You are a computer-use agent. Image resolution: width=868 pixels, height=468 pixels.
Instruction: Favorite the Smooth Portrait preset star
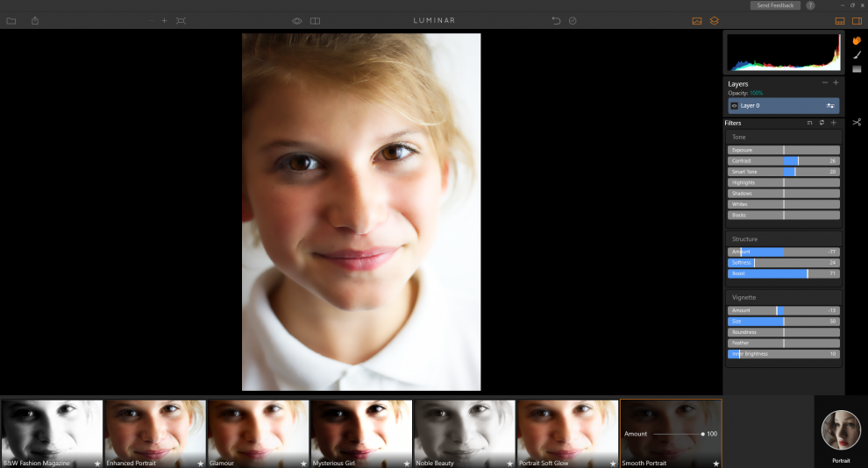(x=715, y=464)
